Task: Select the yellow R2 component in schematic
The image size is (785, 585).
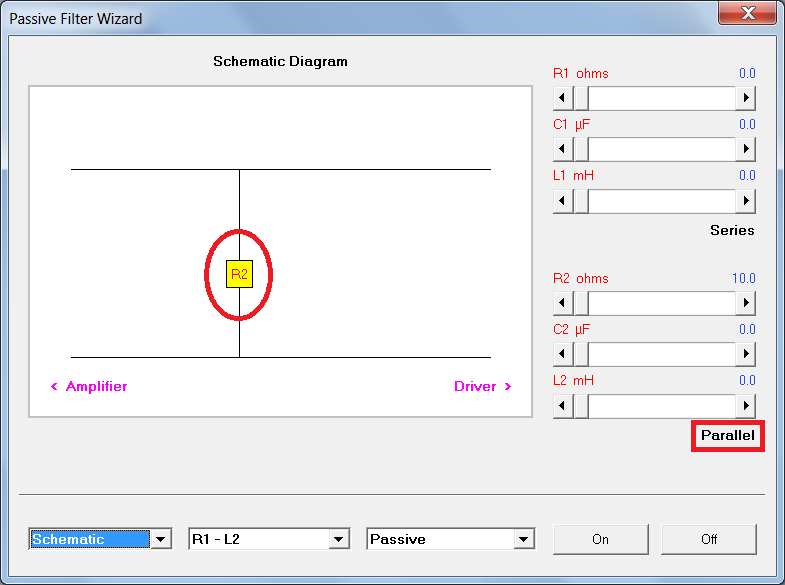Action: click(239, 274)
